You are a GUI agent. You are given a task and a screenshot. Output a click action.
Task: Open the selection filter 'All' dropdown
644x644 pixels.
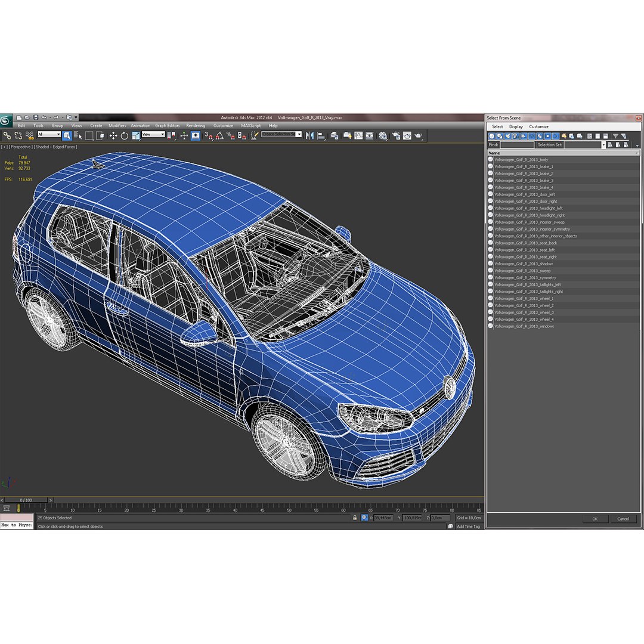(49, 134)
